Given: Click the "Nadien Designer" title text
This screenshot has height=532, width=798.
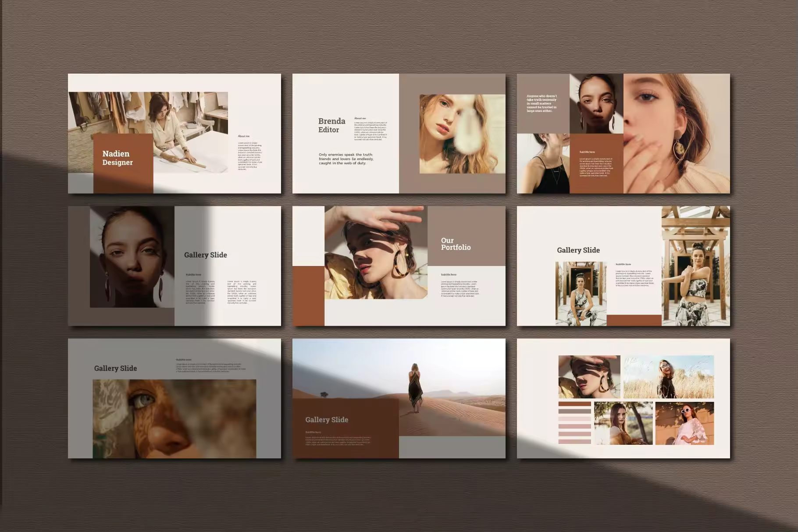Looking at the screenshot, I should tap(118, 158).
